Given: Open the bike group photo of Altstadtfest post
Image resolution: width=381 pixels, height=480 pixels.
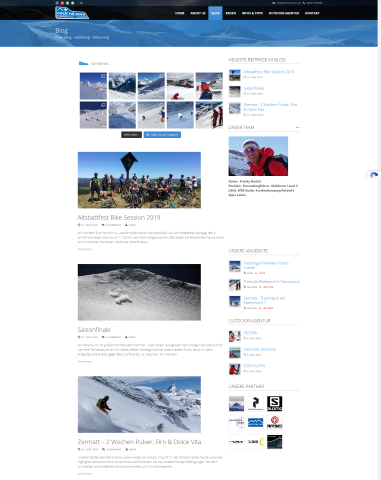Looking at the screenshot, I should coord(139,180).
